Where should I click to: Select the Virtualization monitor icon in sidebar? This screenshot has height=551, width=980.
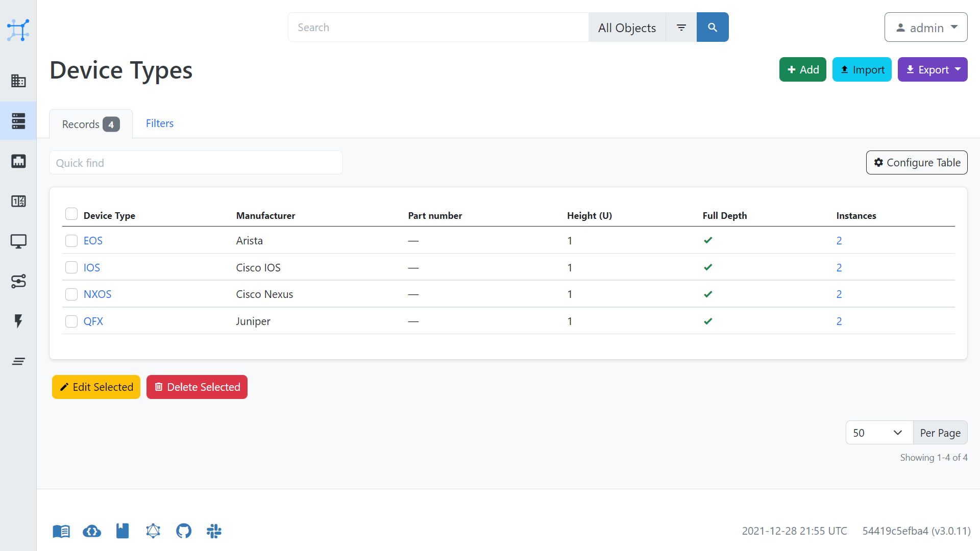click(18, 241)
